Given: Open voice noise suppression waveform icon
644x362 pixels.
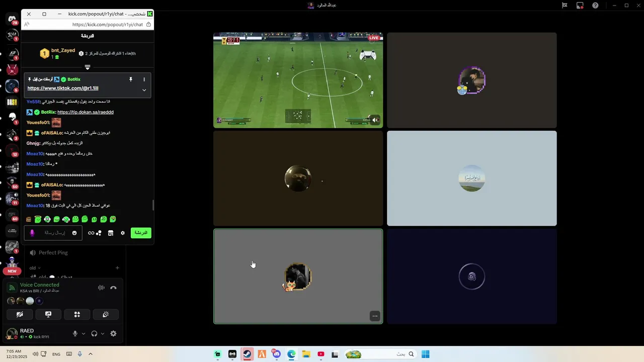Looking at the screenshot, I should (101, 288).
